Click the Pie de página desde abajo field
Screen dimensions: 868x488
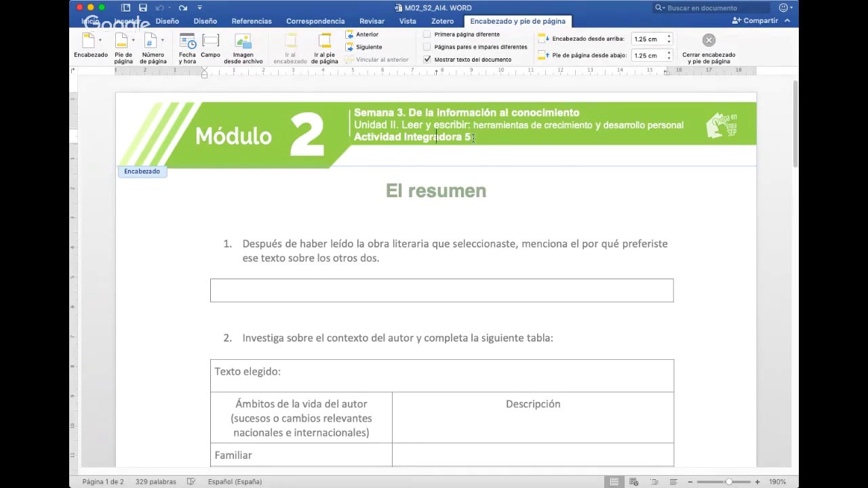[648, 55]
